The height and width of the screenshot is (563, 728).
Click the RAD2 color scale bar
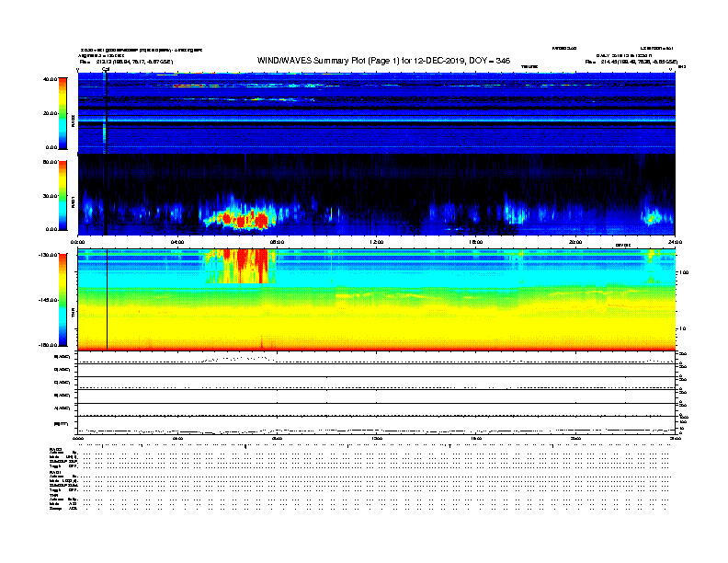(x=63, y=113)
